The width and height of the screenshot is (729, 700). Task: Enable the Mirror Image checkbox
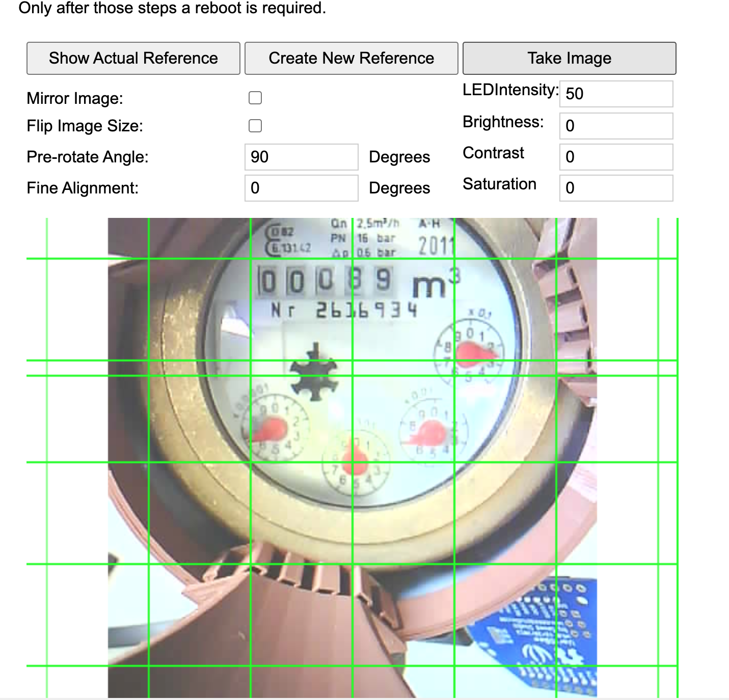point(255,98)
